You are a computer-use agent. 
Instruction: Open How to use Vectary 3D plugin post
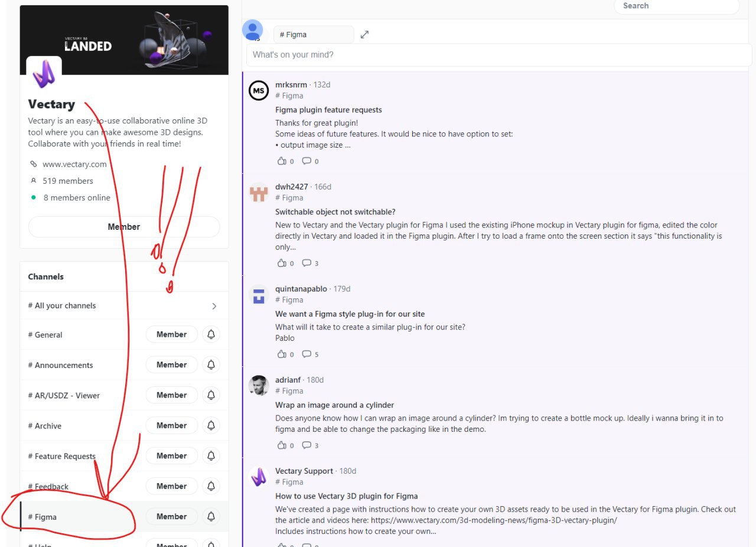346,496
